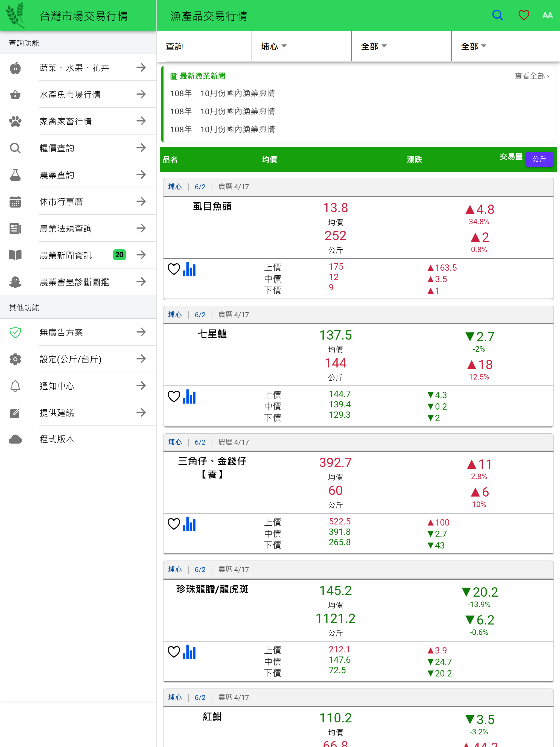Favorite 七星鱸 with its heart outline
560x747 pixels.
tap(174, 396)
